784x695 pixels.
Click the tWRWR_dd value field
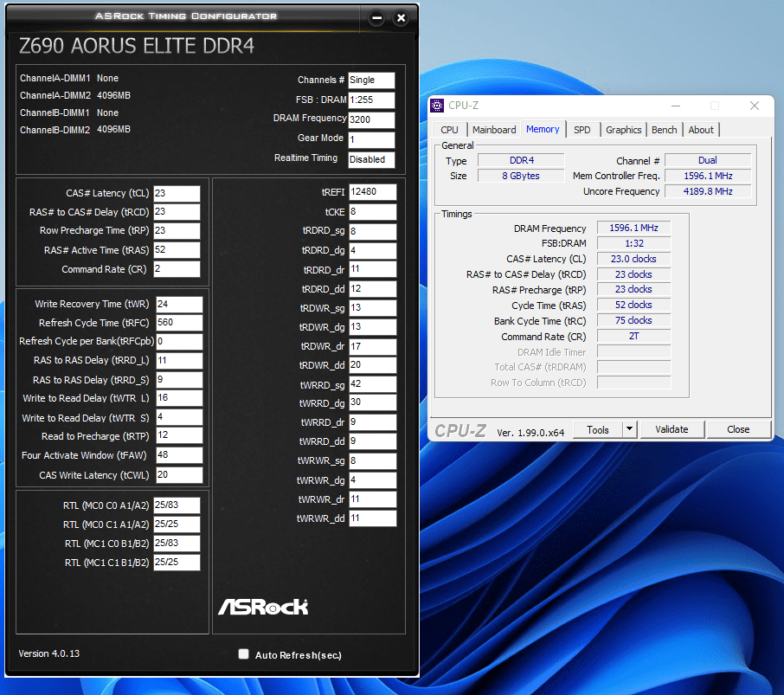point(372,518)
